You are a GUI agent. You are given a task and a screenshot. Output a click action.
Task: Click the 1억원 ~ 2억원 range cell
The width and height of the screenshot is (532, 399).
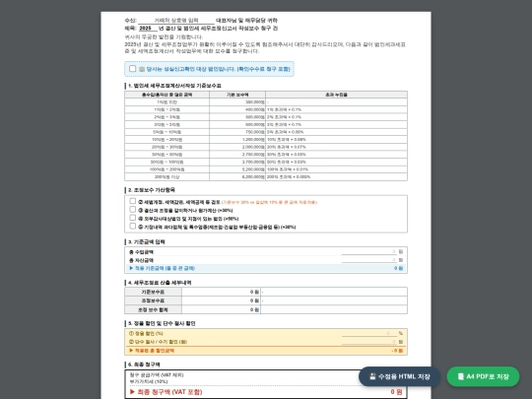(166, 109)
